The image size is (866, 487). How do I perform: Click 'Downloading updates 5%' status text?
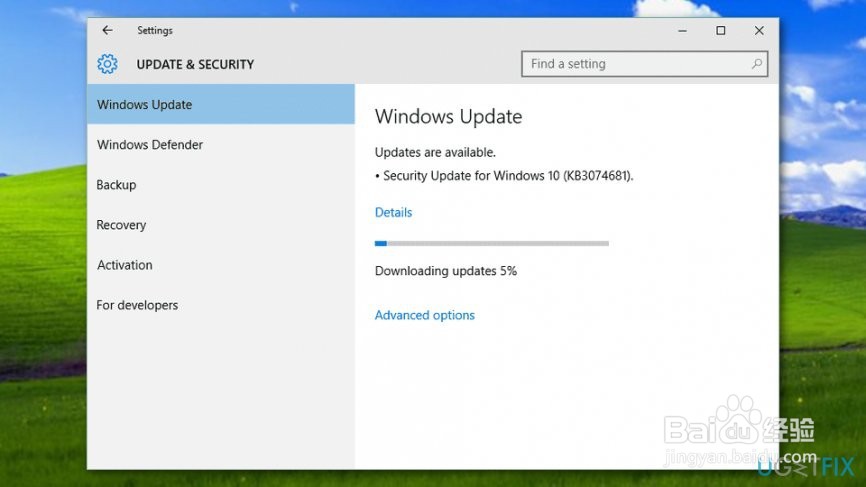click(x=446, y=271)
